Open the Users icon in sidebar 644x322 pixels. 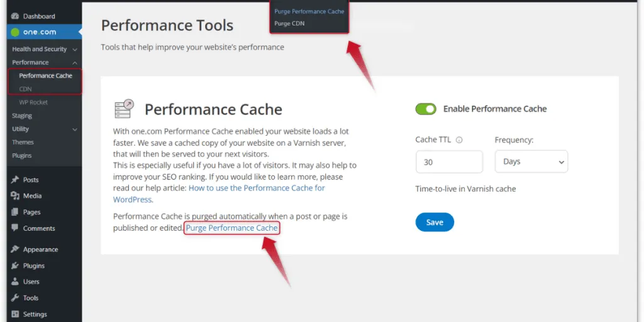pos(15,282)
